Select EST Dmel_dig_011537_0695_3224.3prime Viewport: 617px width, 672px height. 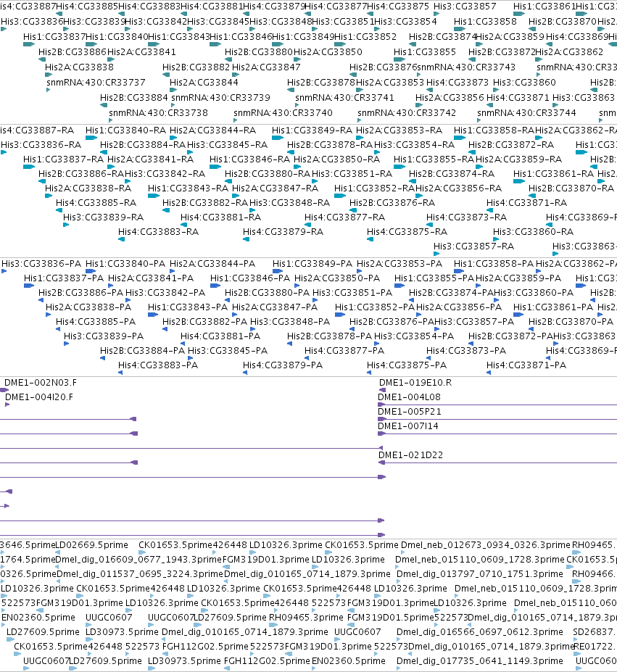(140, 574)
